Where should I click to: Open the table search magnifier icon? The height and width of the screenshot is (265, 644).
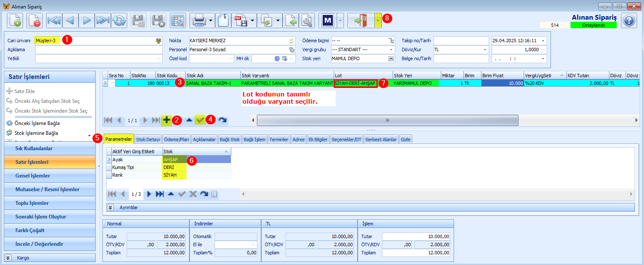tap(178, 20)
